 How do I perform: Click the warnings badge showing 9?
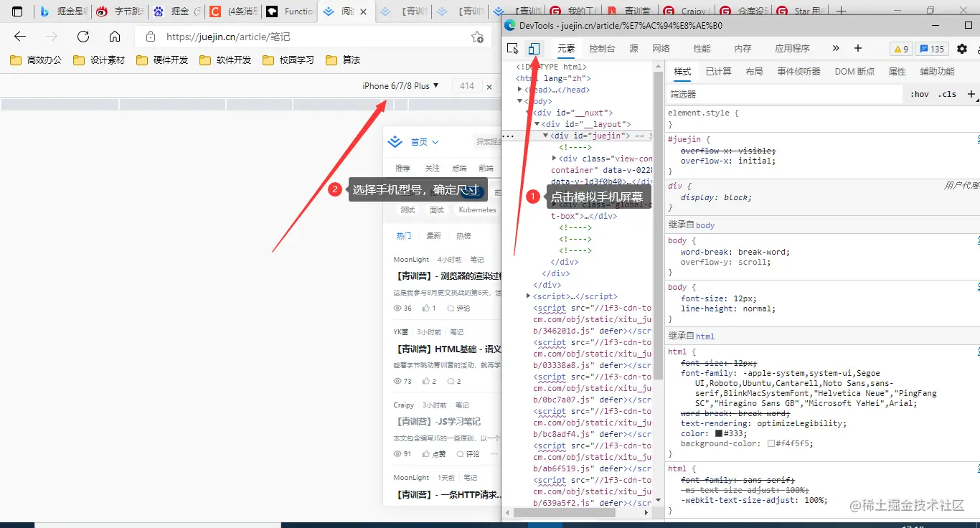900,49
